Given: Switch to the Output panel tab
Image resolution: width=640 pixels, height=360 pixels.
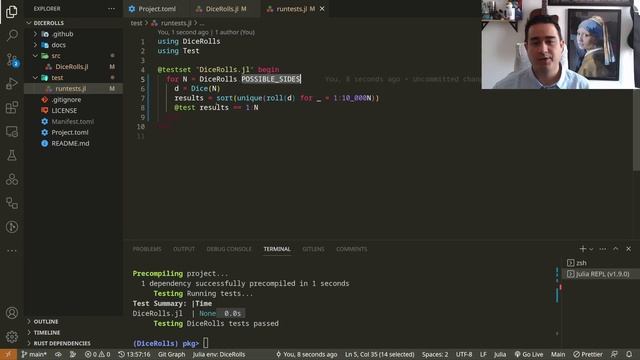Looking at the screenshot, I should [184, 249].
